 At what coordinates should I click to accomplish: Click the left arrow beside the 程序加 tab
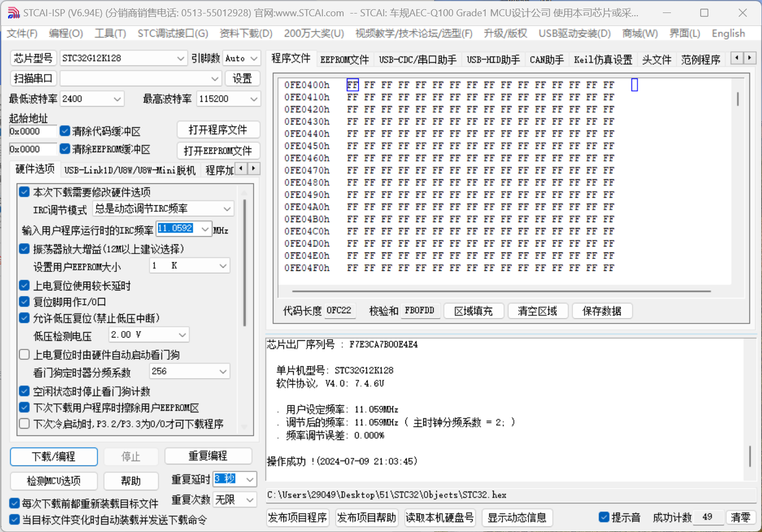pyautogui.click(x=241, y=168)
